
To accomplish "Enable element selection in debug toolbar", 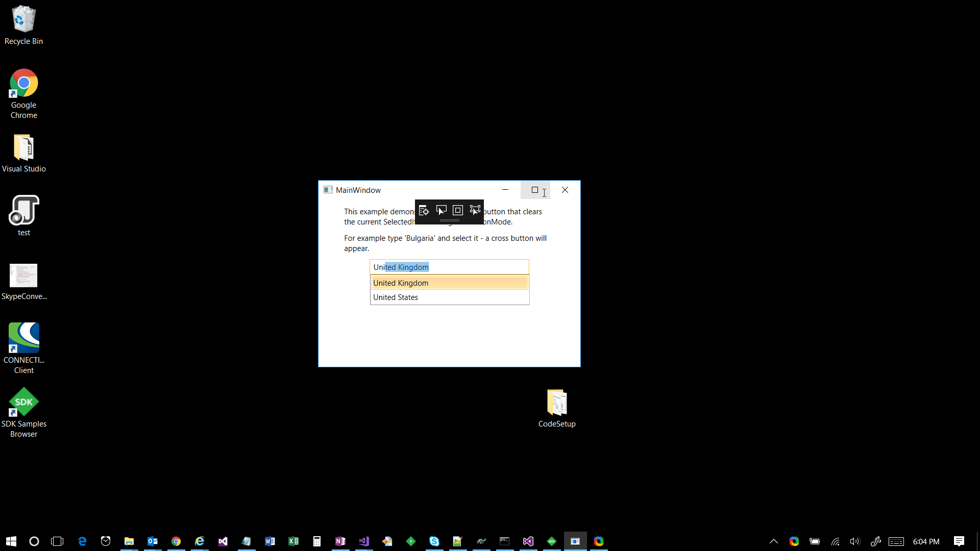I will [441, 210].
